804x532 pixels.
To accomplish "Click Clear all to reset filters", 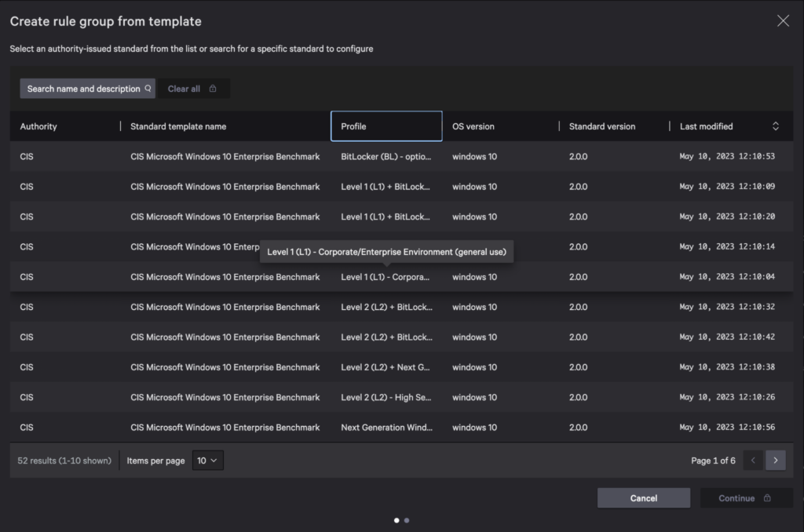I will [184, 88].
